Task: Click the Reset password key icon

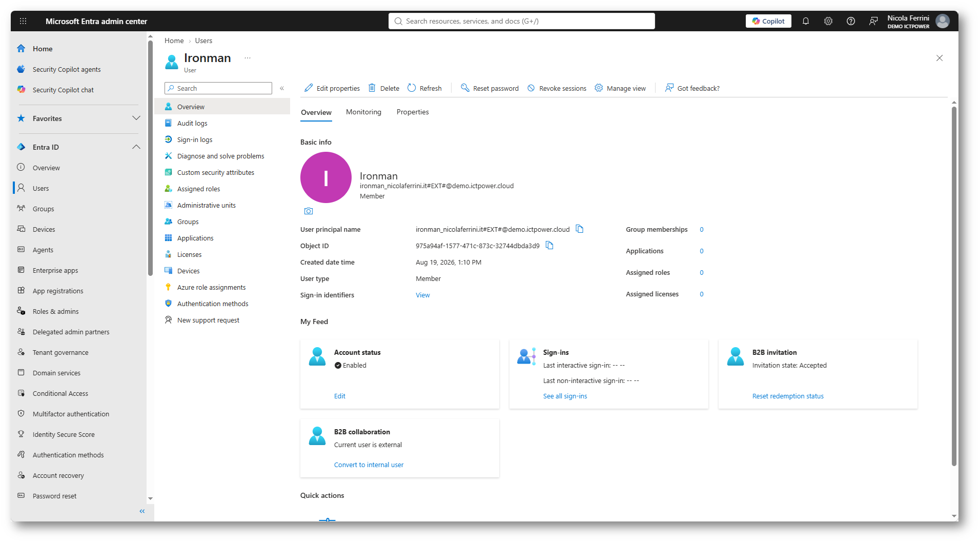Action: (x=465, y=88)
